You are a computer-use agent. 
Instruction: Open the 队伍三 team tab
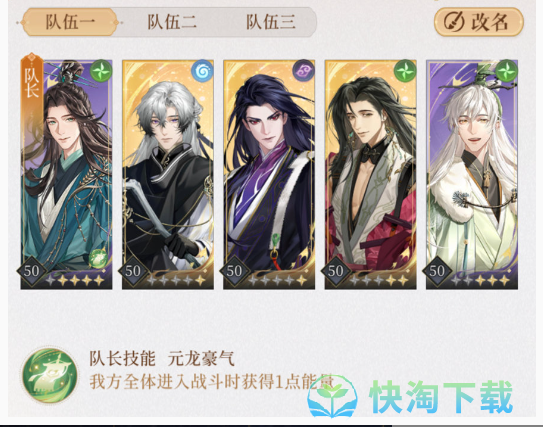[270, 23]
